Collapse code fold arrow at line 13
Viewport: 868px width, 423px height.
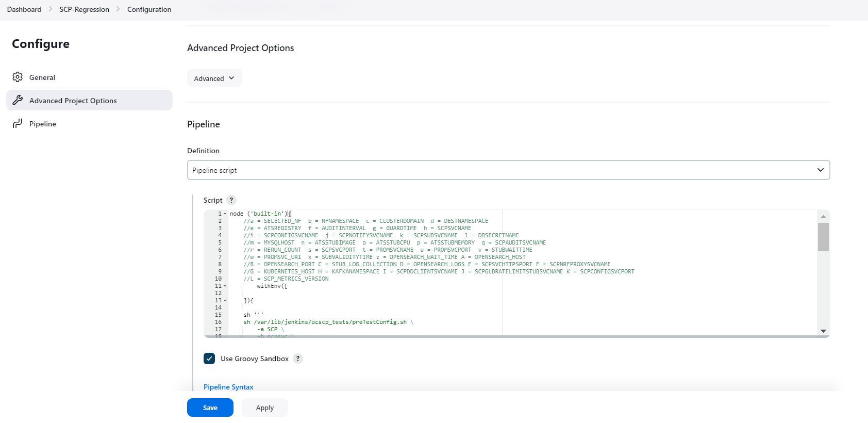click(225, 300)
